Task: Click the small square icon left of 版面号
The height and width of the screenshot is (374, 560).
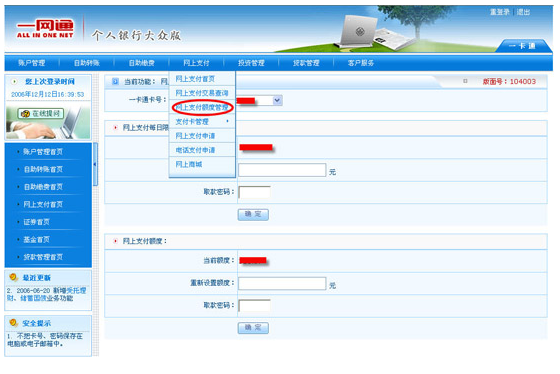Action: (465, 81)
